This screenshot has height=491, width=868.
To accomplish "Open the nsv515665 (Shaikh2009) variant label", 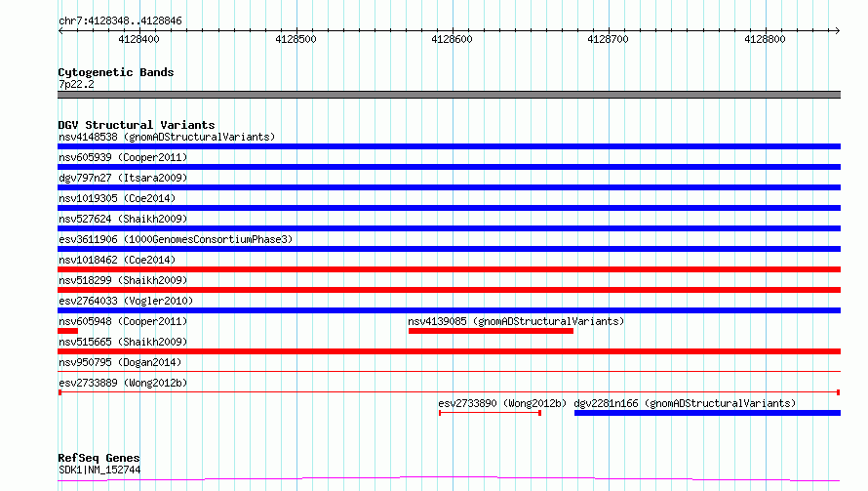I will [x=122, y=342].
